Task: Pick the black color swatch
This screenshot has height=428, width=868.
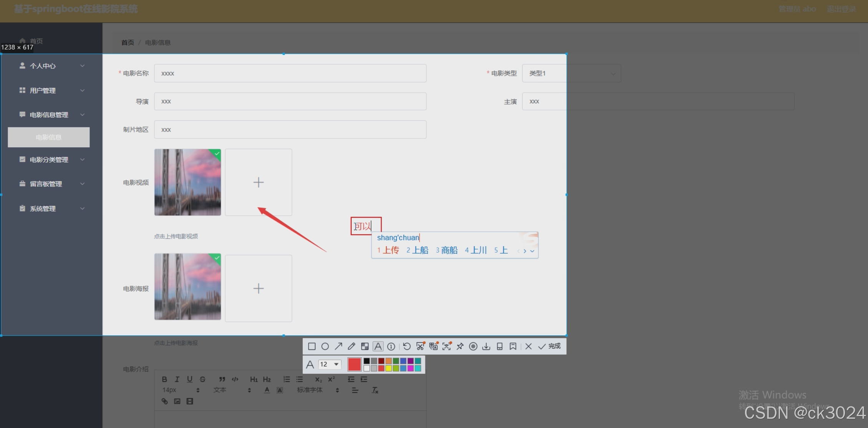Action: pyautogui.click(x=367, y=361)
